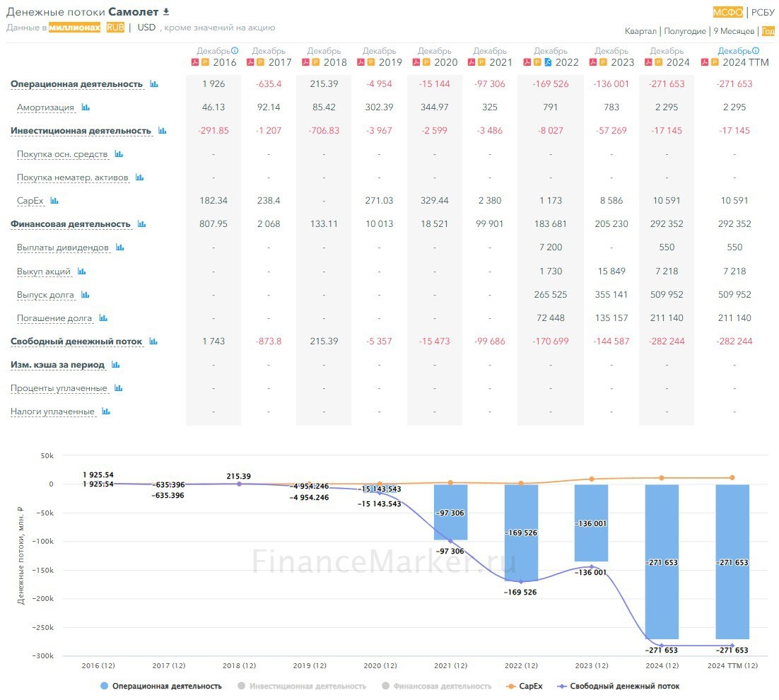Open Свободный денежный поток row label
The image size is (779, 700).
pyautogui.click(x=76, y=342)
